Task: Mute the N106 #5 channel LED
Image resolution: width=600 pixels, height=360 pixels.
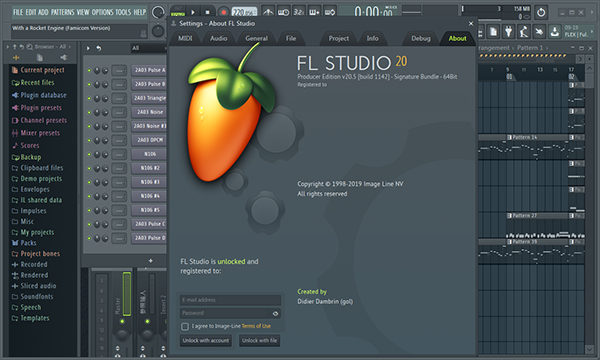Action: (x=89, y=210)
